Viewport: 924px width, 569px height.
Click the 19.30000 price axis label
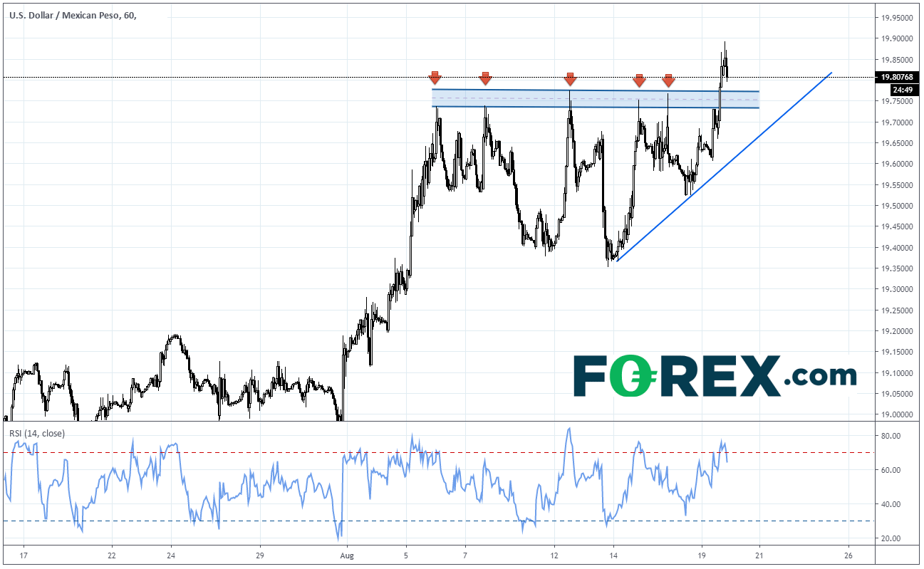pos(897,290)
